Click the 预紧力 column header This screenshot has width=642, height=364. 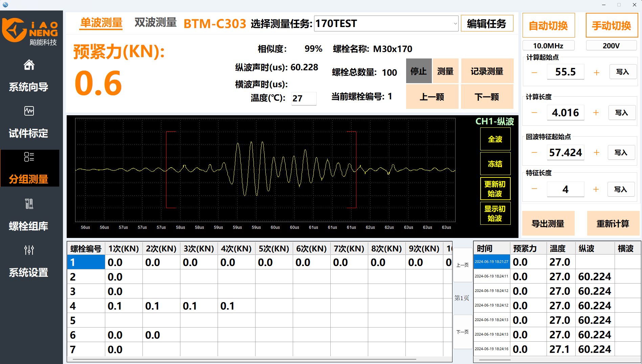528,248
